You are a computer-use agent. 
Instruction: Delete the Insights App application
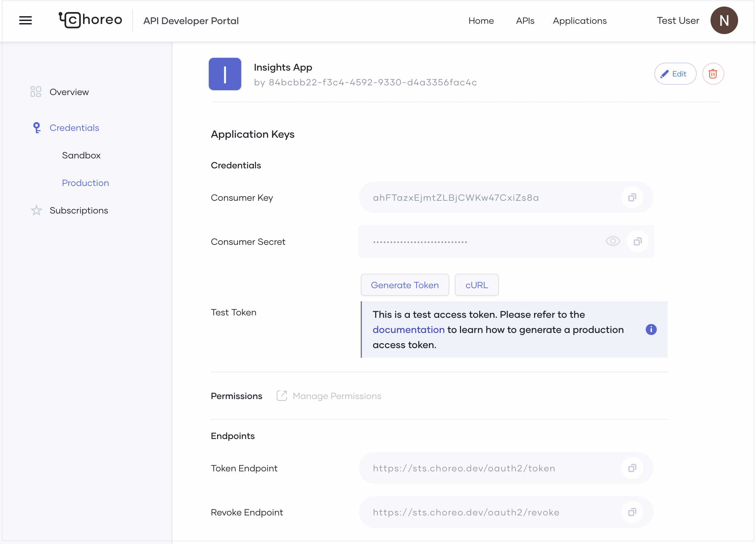pyautogui.click(x=713, y=74)
